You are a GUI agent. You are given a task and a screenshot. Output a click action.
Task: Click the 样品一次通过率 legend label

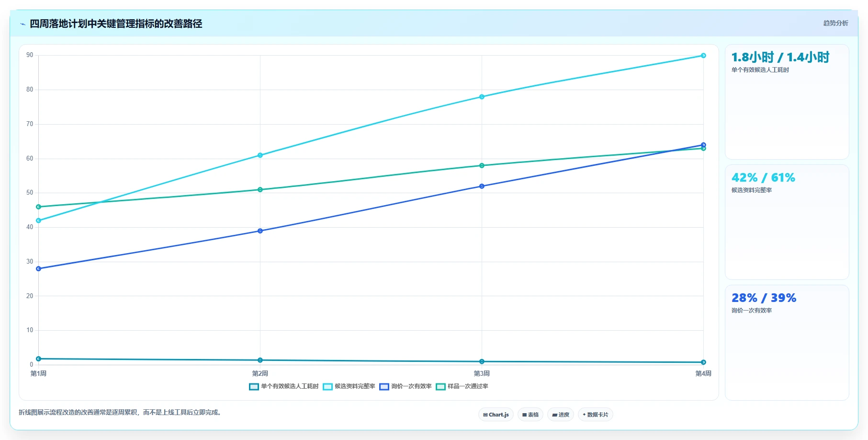coord(468,386)
